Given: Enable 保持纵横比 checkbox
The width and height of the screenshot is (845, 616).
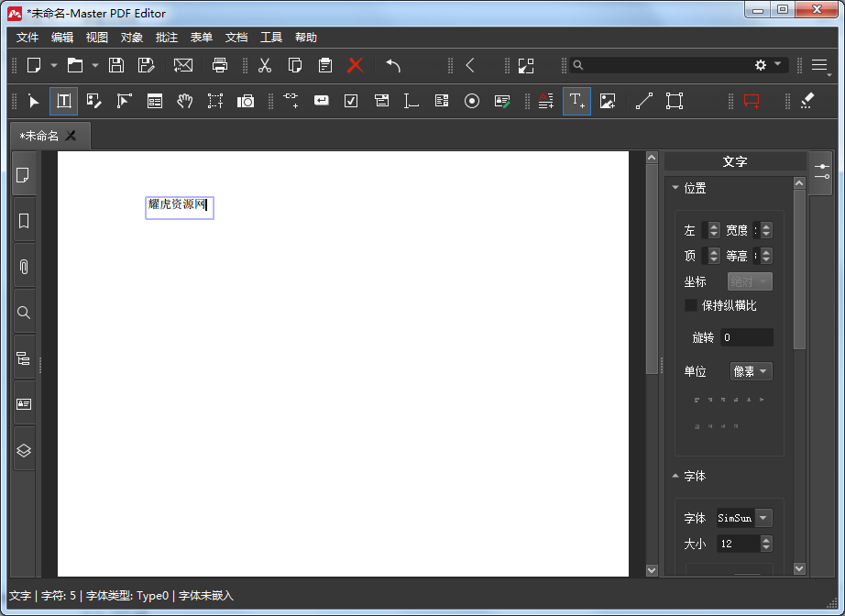Looking at the screenshot, I should pos(691,305).
